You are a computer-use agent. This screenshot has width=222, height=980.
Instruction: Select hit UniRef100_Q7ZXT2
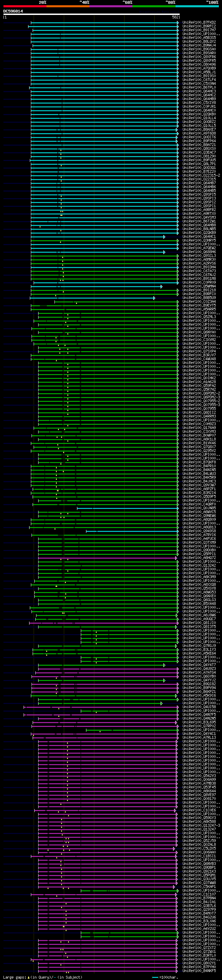coord(199,948)
